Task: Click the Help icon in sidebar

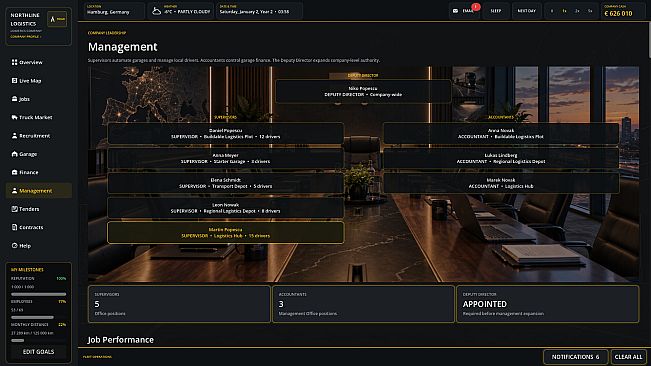Action: [15, 246]
